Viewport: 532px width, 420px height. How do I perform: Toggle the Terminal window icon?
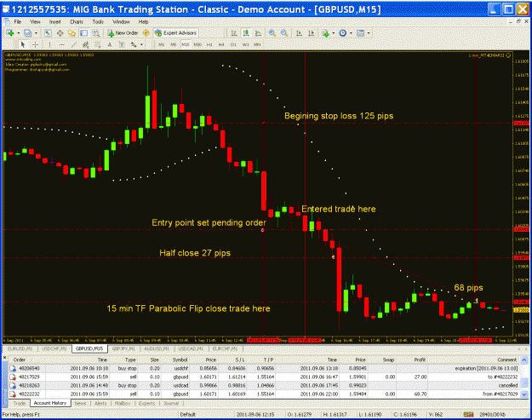pyautogui.click(x=83, y=33)
